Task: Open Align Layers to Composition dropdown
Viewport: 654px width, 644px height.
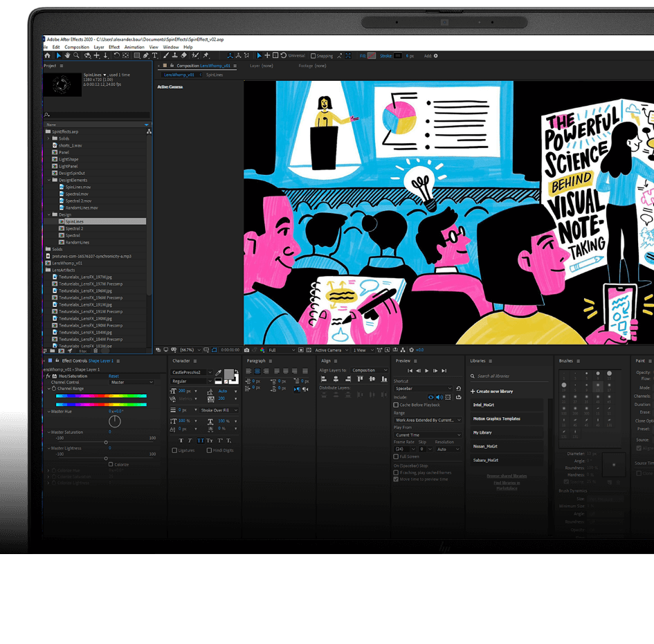Action: (369, 370)
